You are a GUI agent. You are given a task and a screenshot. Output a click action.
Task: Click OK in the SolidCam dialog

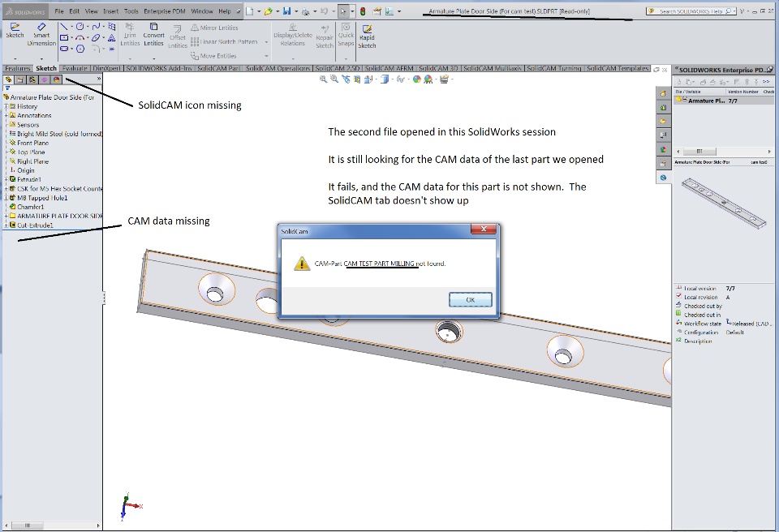[470, 299]
